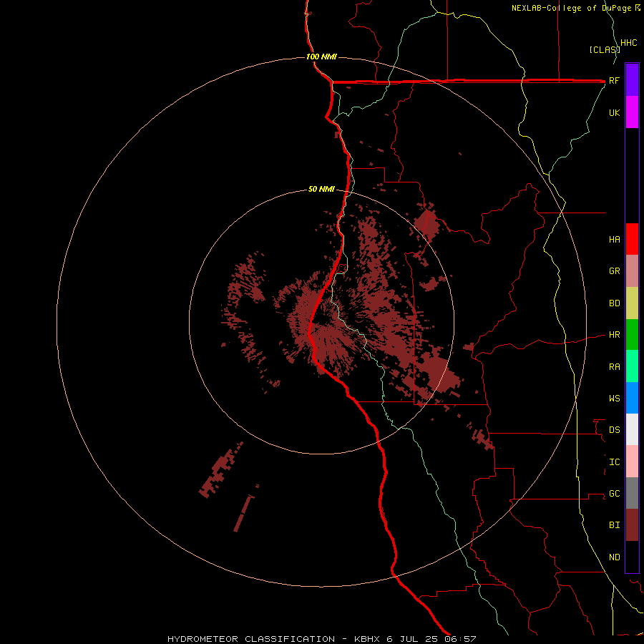
Task: Click the 06:57 timestamp
Action: 459,639
